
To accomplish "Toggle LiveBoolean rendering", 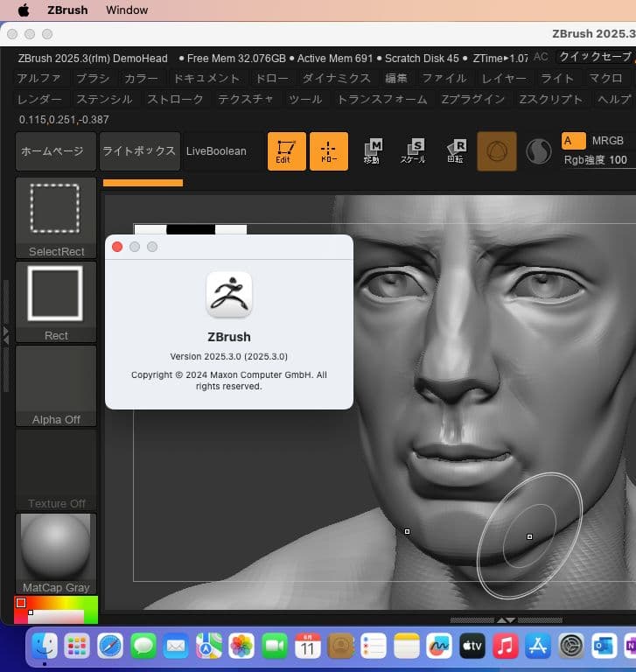I will (216, 151).
